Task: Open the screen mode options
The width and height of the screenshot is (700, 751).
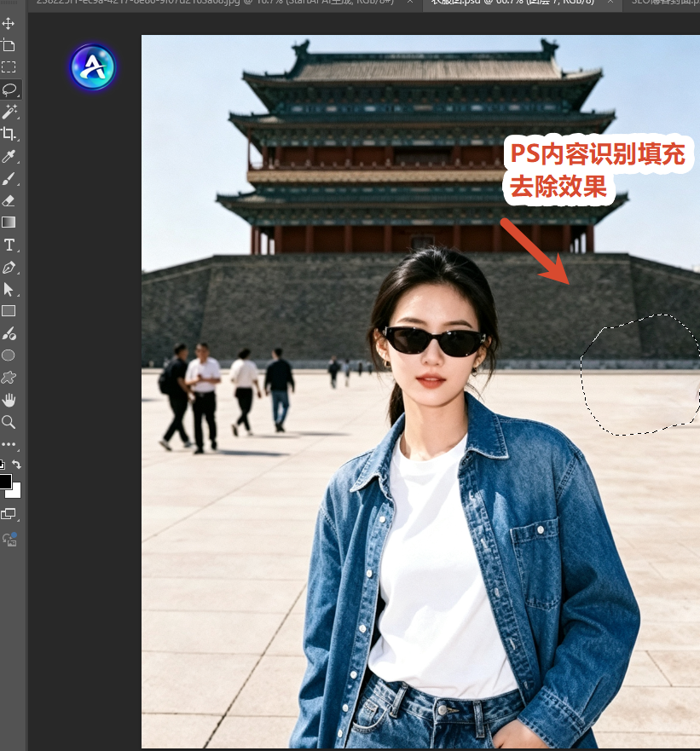Action: 9,514
